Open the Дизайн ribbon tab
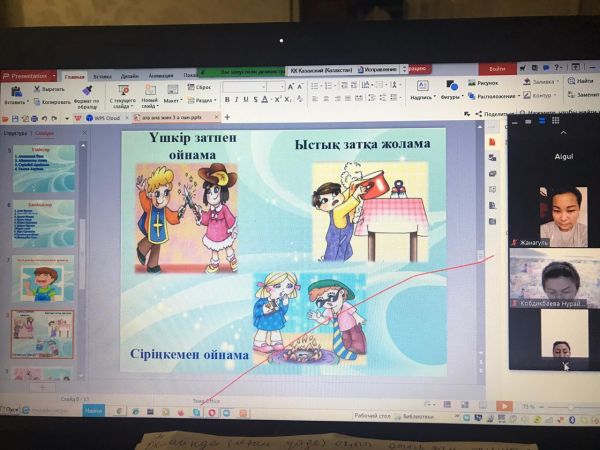 [130, 75]
